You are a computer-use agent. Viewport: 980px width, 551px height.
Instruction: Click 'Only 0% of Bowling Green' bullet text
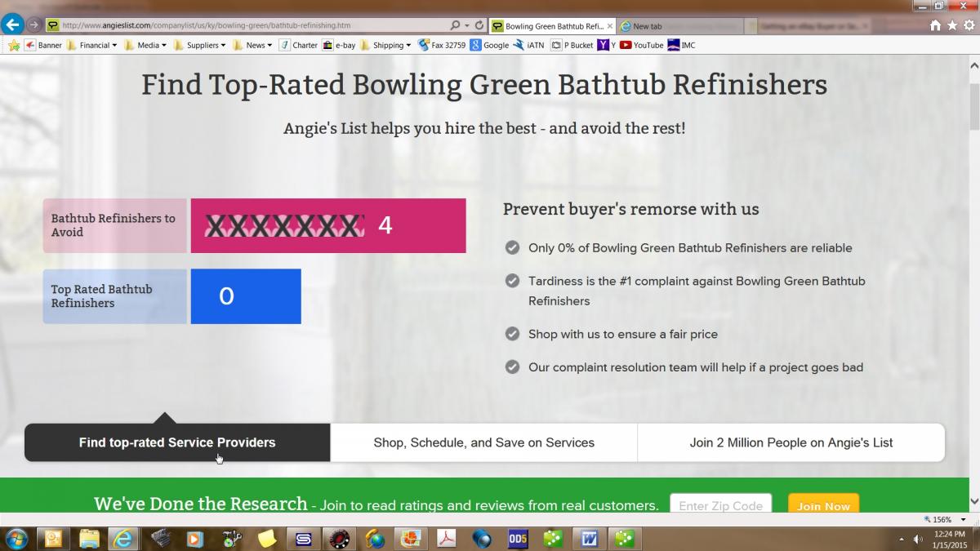(690, 248)
